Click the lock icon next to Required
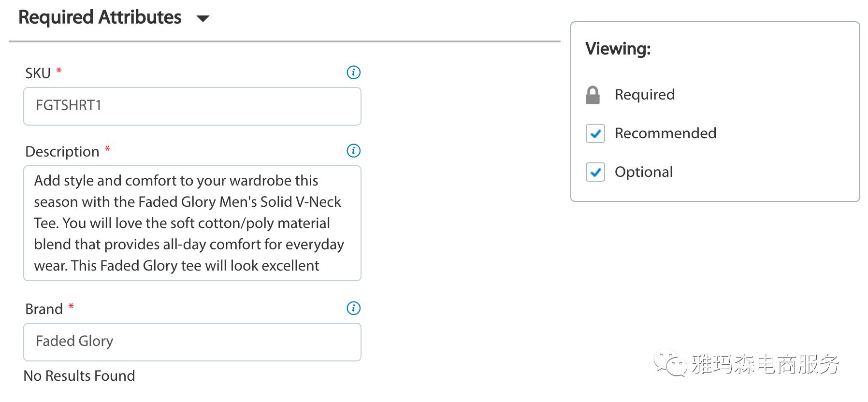868x402 pixels. coord(593,95)
